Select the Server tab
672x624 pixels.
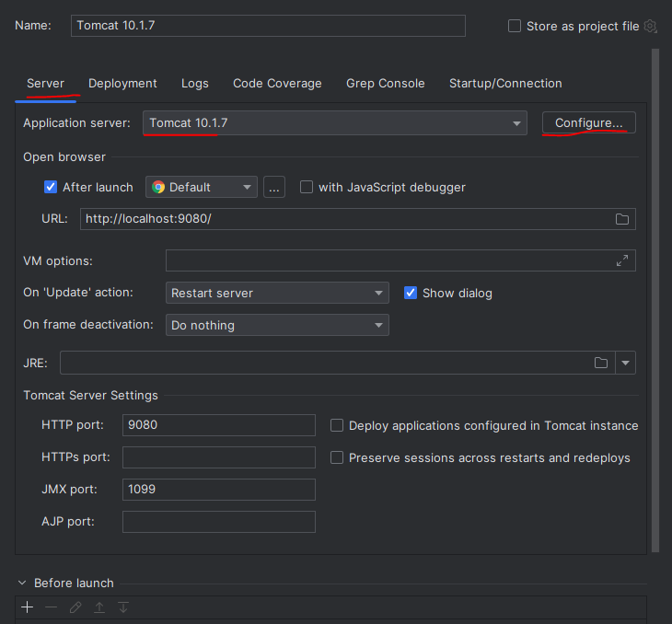45,83
